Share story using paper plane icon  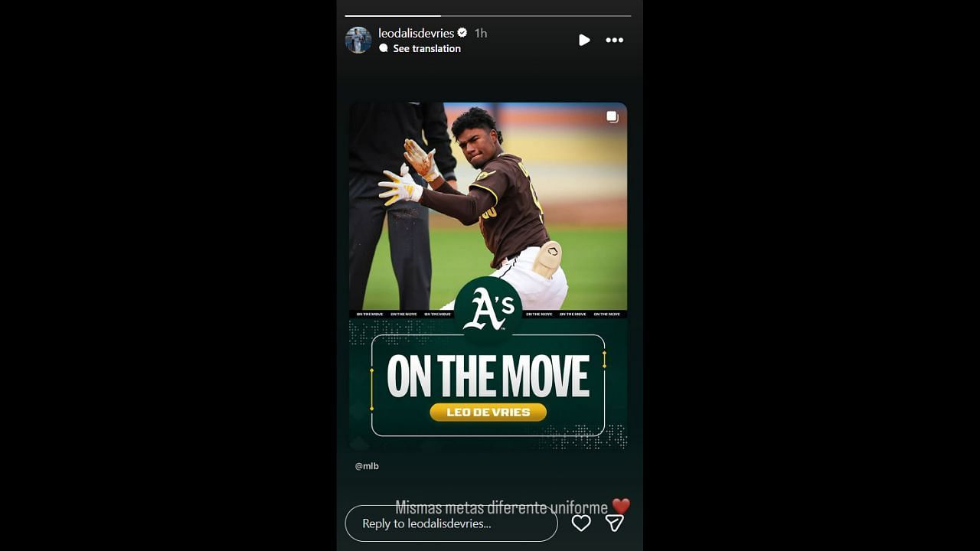[x=615, y=523]
